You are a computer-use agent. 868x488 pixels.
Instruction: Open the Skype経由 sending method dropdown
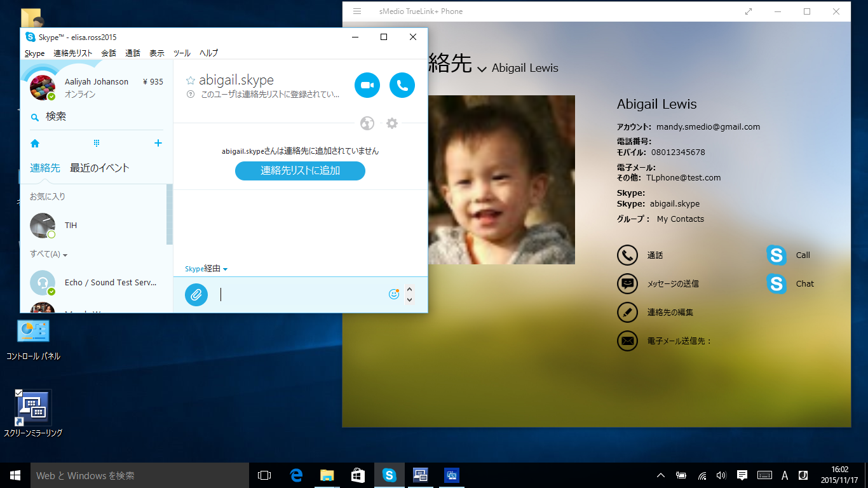(x=207, y=269)
